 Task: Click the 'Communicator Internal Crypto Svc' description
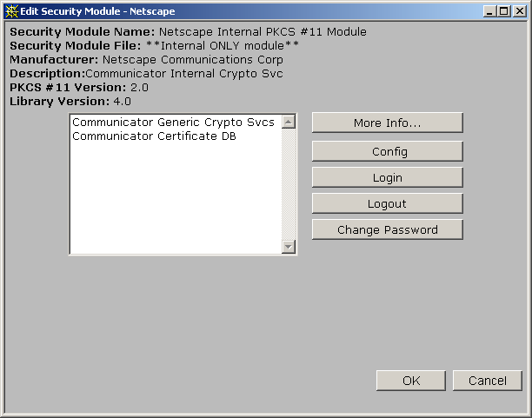pyautogui.click(x=184, y=74)
